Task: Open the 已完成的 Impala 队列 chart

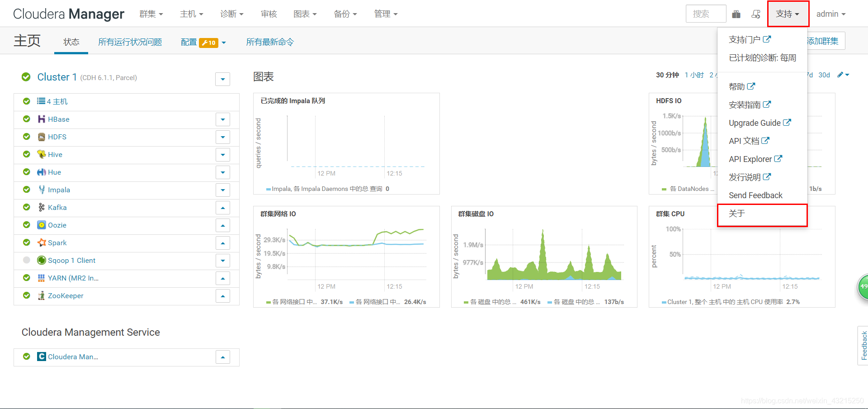Action: tap(346, 143)
